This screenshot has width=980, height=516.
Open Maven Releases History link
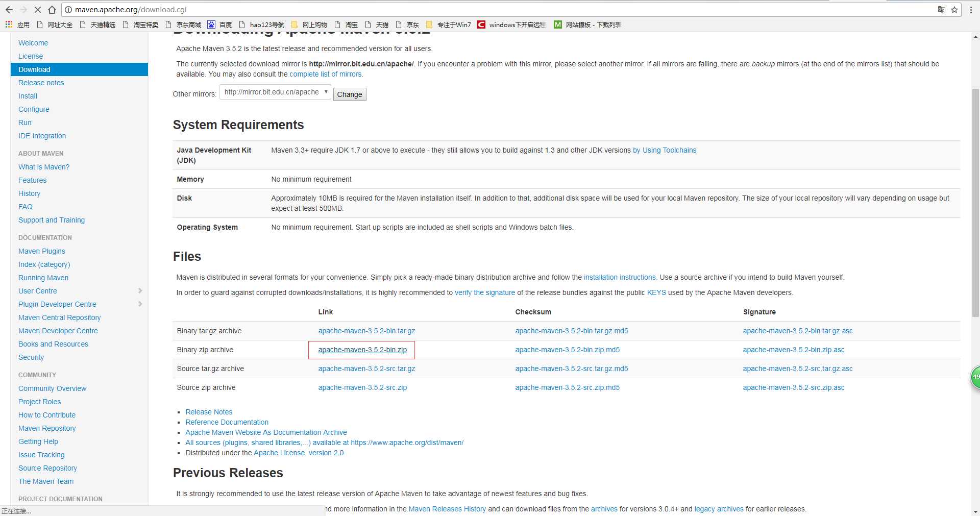pyautogui.click(x=447, y=509)
